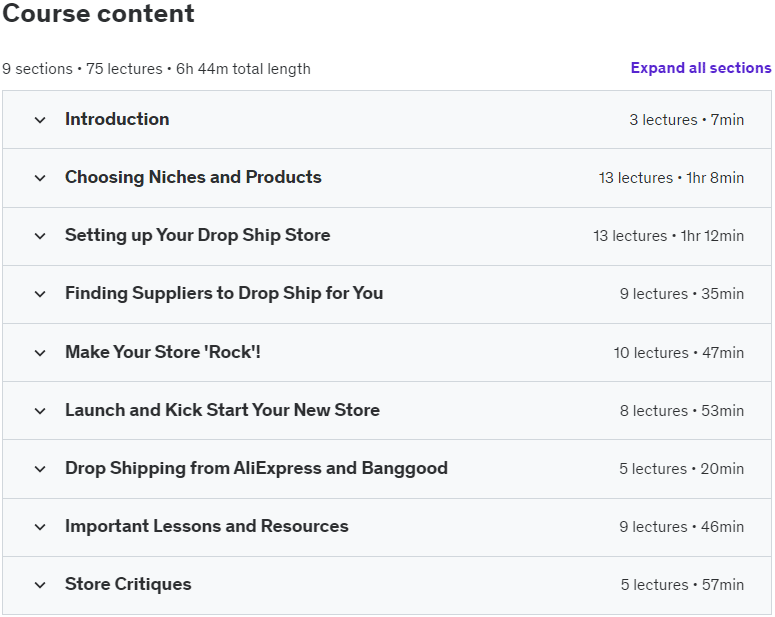
Task: Click chevron beside Setting up Your Drop Ship Store
Action: (x=40, y=236)
